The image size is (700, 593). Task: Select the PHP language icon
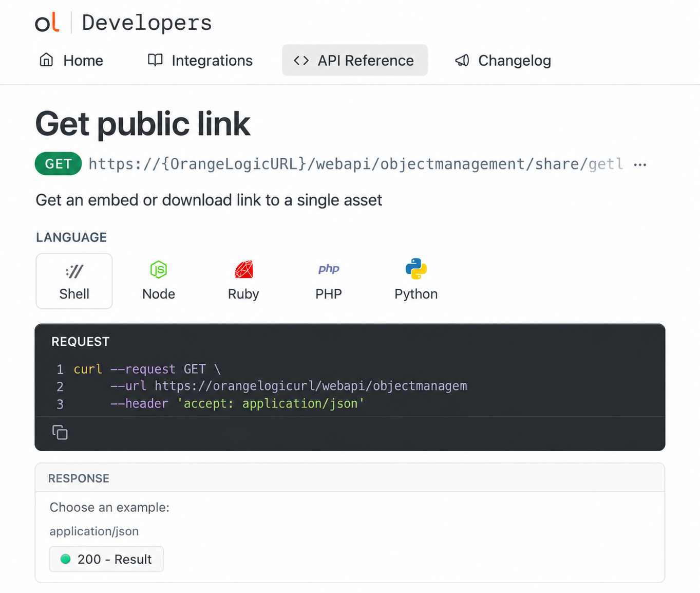click(x=329, y=269)
